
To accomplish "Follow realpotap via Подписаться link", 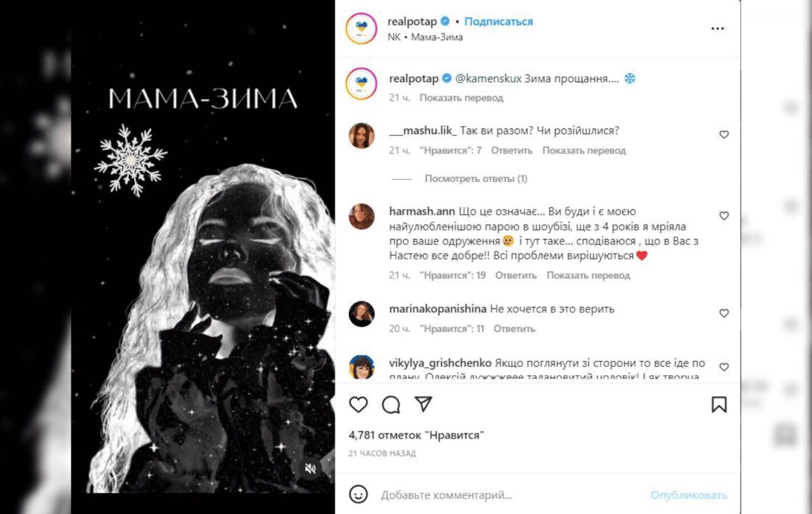I will (498, 21).
